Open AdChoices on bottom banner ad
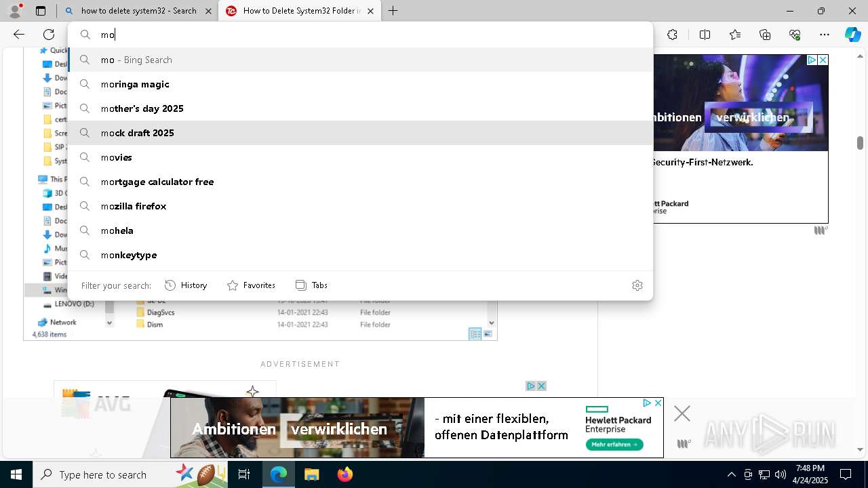Screen dimensions: 868x488 coord(648,403)
